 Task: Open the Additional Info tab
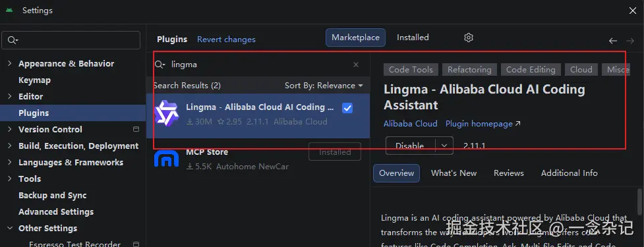point(570,173)
